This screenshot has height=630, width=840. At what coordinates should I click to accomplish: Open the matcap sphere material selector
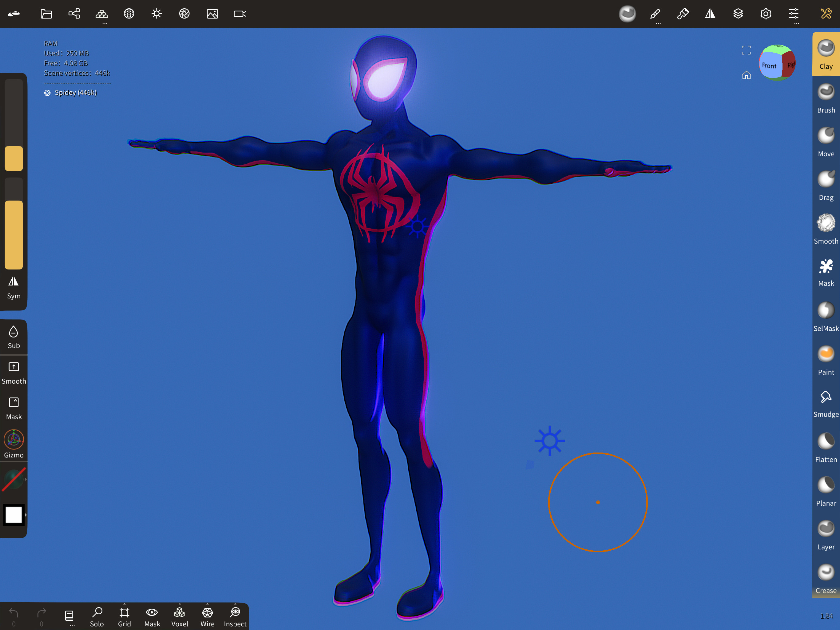627,14
